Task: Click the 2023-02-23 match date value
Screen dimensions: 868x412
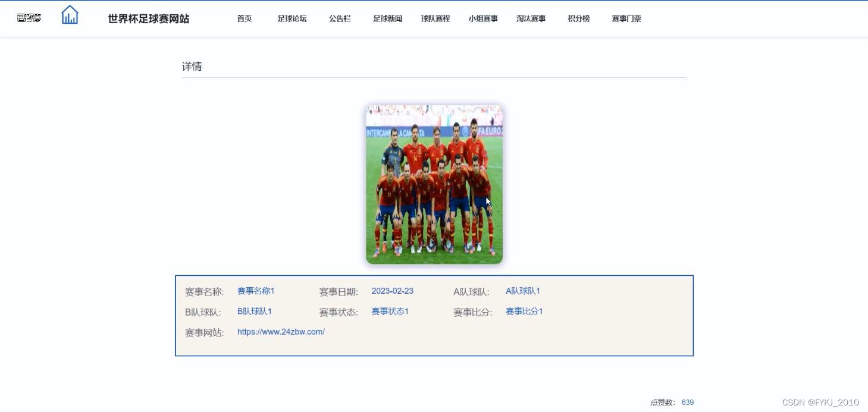Action: (x=392, y=291)
